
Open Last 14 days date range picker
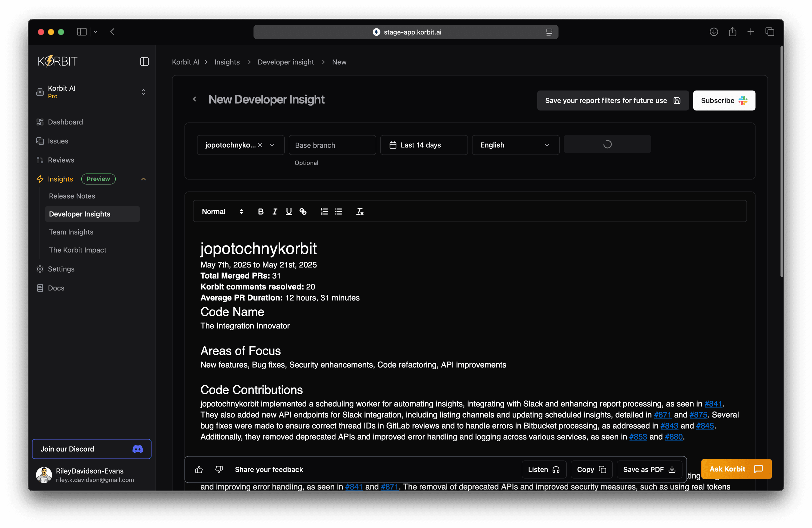(x=424, y=145)
